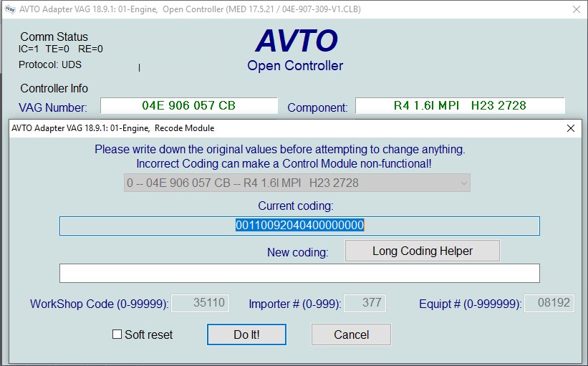Click the Open Controller subtitle
This screenshot has width=588, height=366.
pos(295,66)
